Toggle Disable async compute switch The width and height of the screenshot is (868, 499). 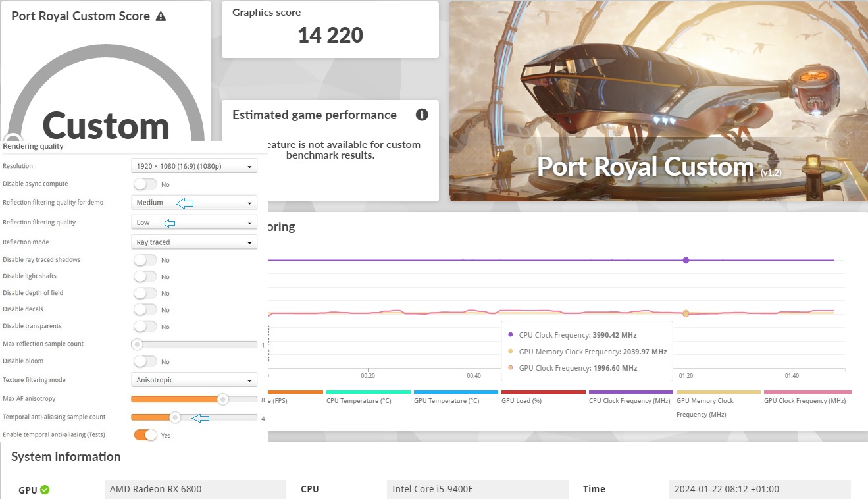[x=145, y=184]
